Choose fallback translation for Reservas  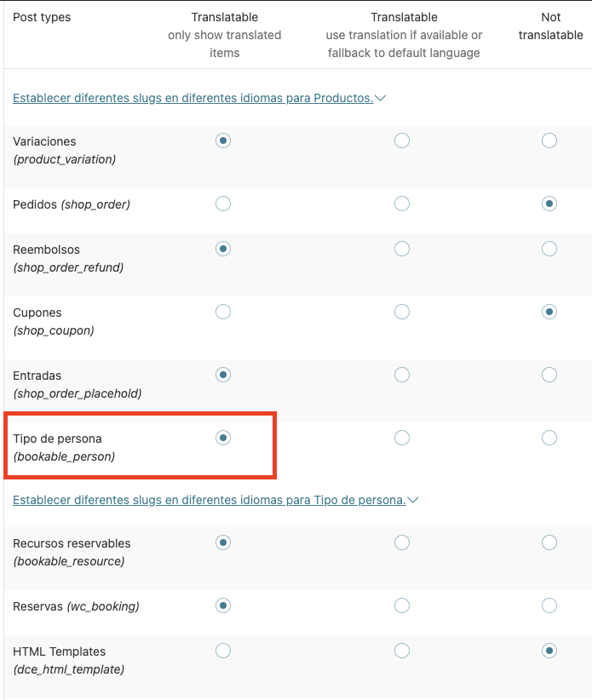(402, 605)
